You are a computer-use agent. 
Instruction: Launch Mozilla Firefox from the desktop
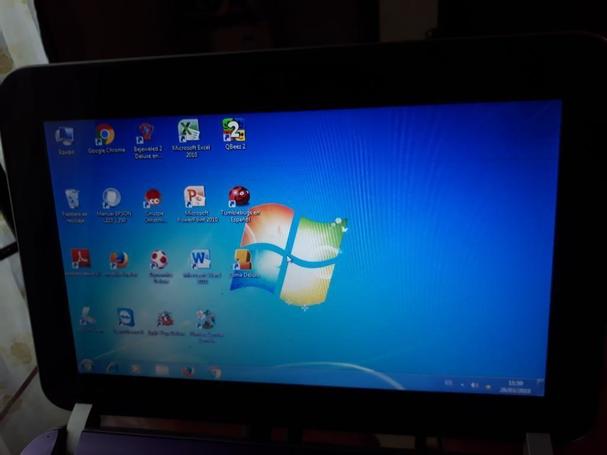[120, 264]
